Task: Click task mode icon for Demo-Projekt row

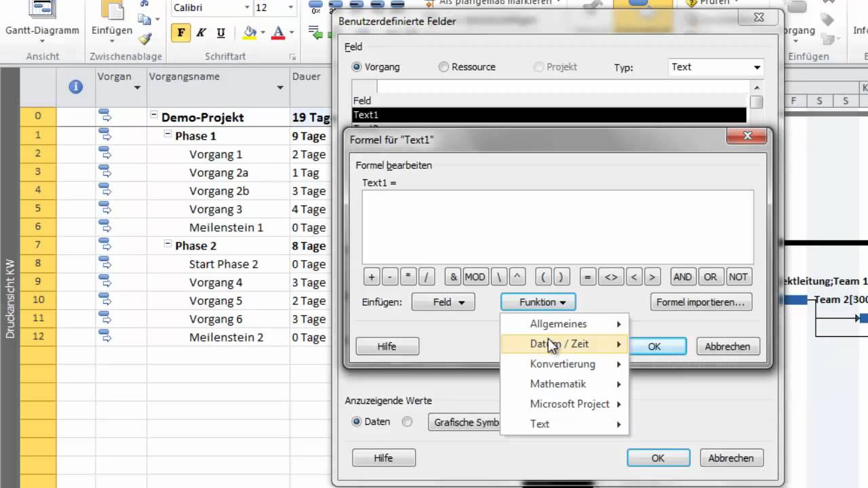Action: (104, 117)
